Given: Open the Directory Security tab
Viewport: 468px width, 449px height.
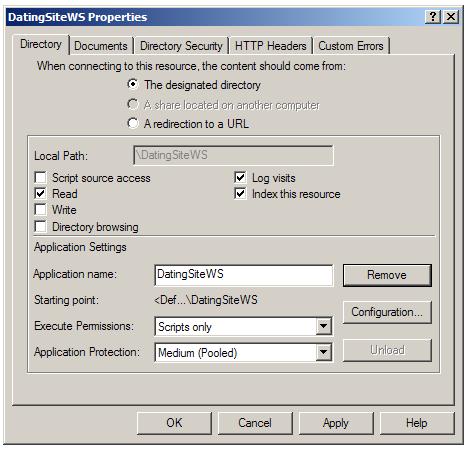Looking at the screenshot, I should (181, 46).
